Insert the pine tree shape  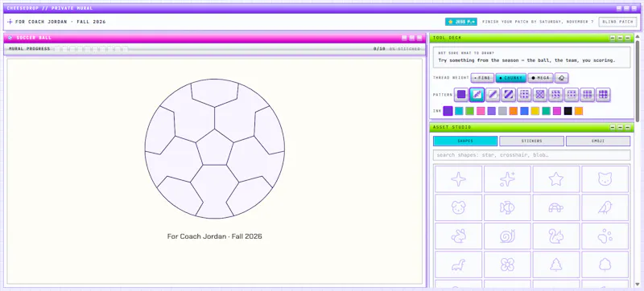tap(555, 264)
